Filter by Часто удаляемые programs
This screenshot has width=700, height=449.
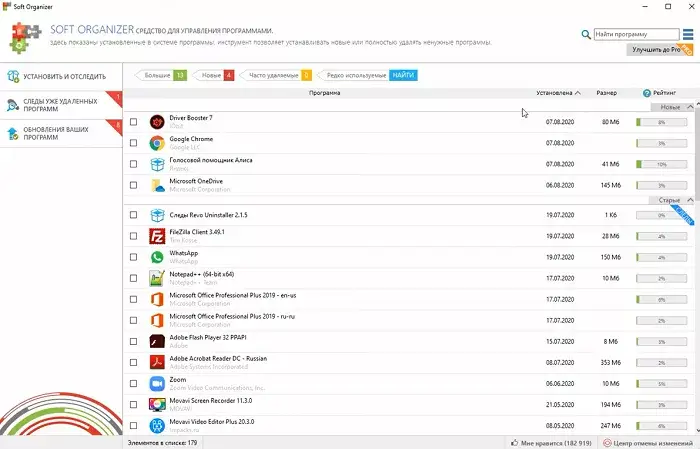click(276, 75)
